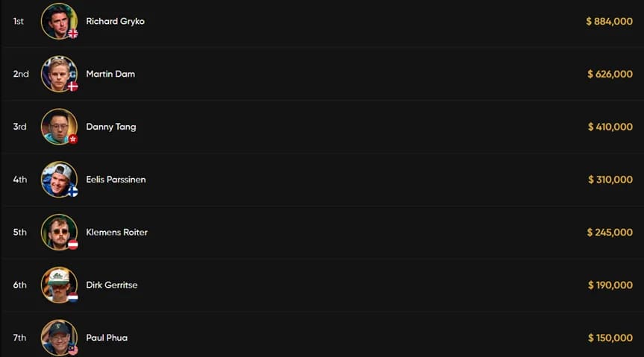Open the Martin Dam player link

click(x=110, y=74)
